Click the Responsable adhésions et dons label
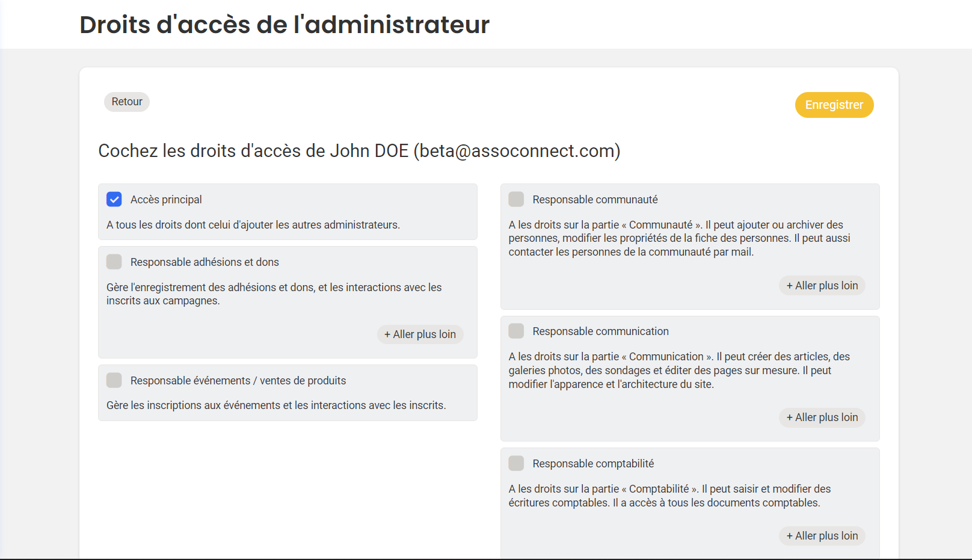The image size is (972, 560). coord(205,262)
